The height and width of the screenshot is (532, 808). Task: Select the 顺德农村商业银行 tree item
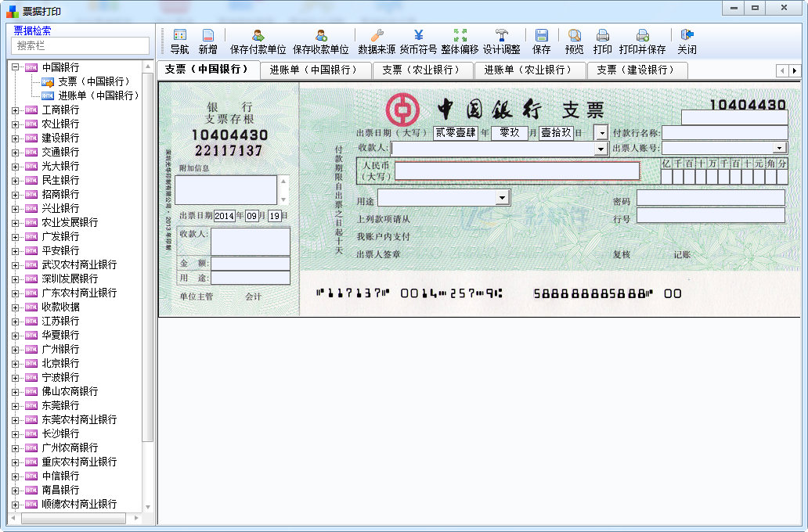79,504
